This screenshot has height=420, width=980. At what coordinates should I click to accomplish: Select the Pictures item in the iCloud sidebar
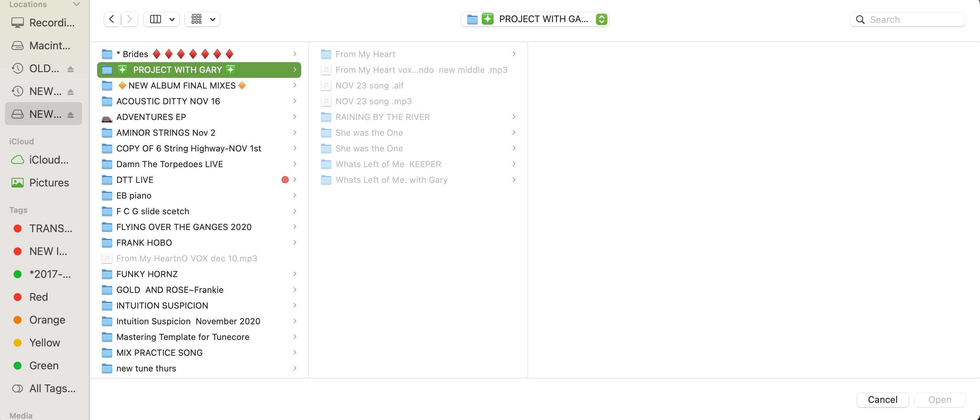click(x=49, y=182)
